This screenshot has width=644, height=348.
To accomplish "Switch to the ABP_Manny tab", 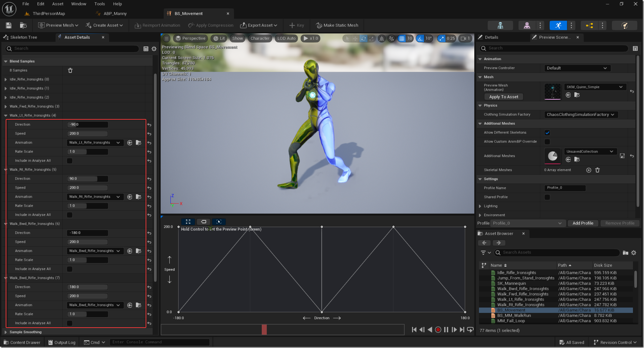I will click(115, 14).
